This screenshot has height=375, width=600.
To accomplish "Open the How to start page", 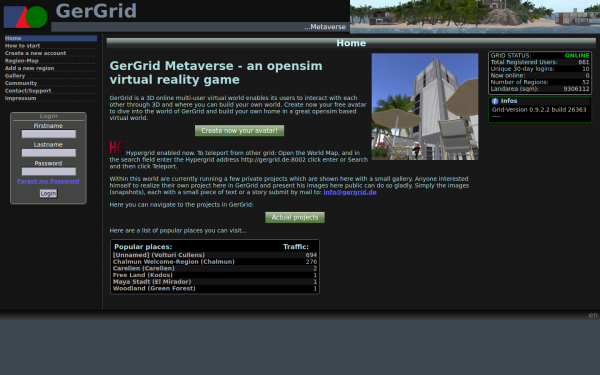I will click(x=22, y=46).
